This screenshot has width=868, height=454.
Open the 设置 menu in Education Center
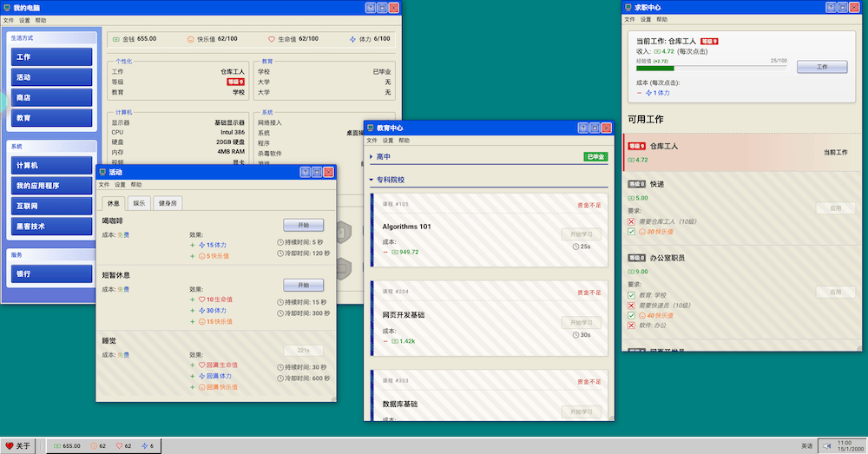(x=387, y=140)
